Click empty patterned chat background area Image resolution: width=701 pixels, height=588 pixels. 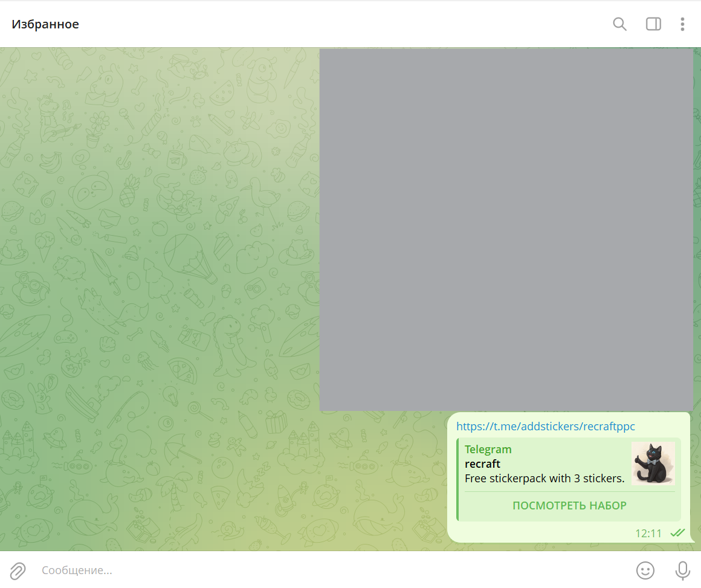pos(157,302)
